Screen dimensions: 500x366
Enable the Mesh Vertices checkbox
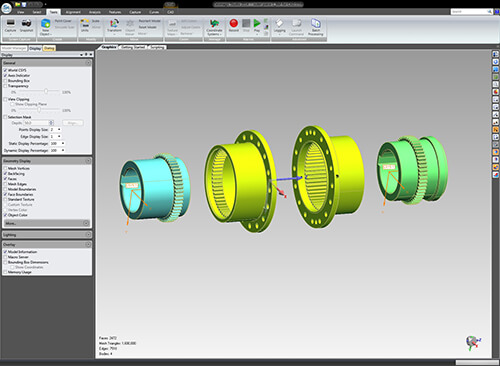coord(5,169)
